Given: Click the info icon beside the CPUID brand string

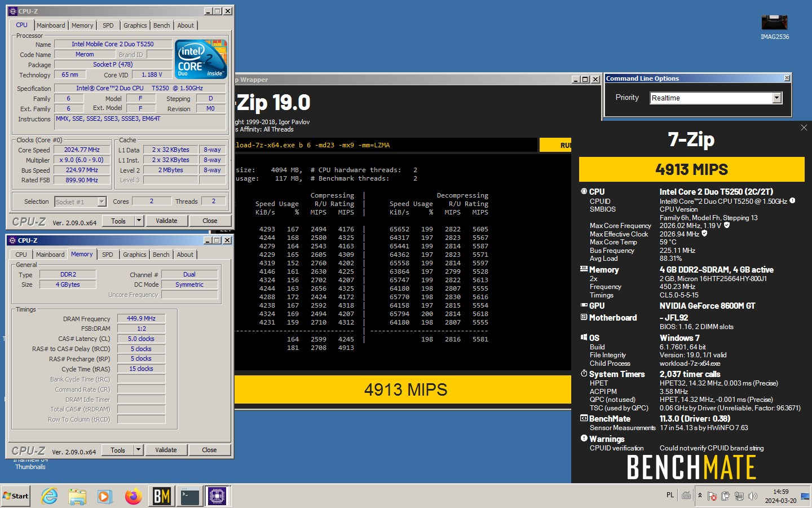Looking at the screenshot, I should click(x=792, y=201).
